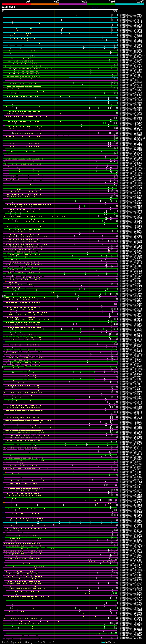Click the 'Large gaps' legend text
This screenshot has width=146, height=644.
coord(10,642)
